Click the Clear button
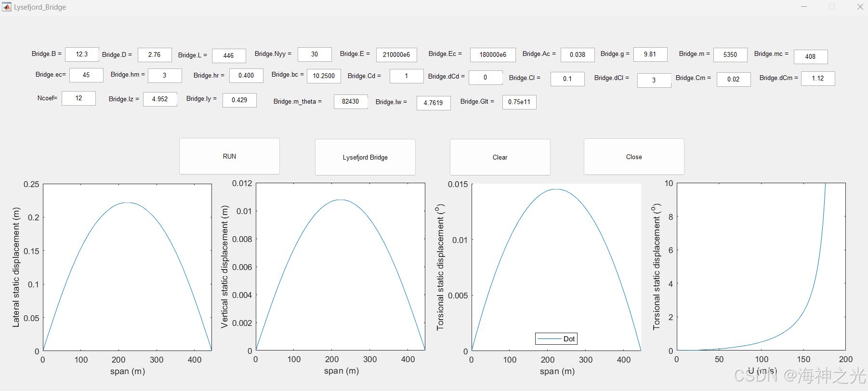The image size is (868, 391). click(x=500, y=157)
